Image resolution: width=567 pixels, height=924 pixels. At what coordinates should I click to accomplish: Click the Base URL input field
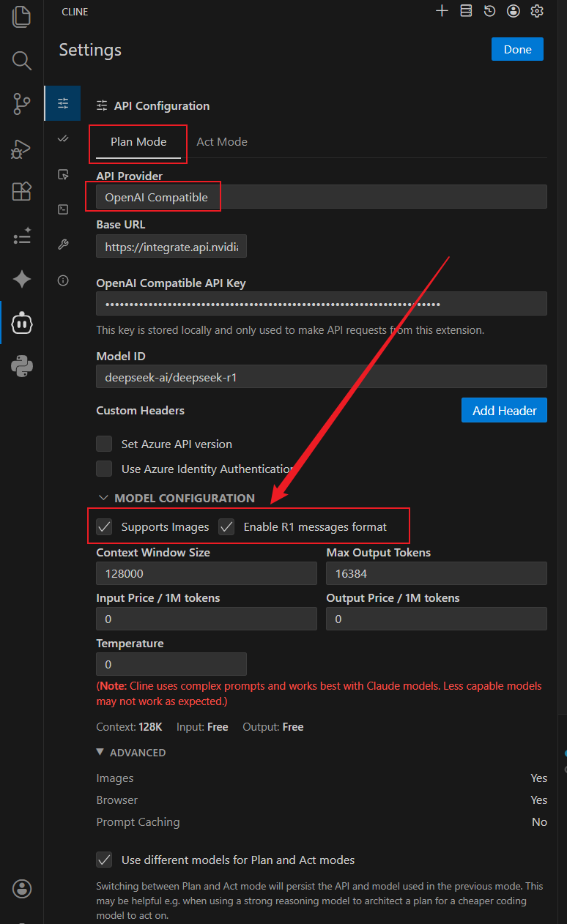pos(171,247)
